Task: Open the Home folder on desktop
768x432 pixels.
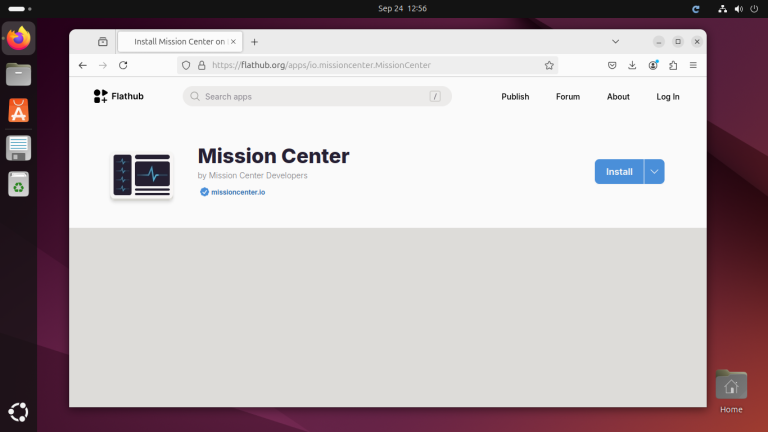Action: 731,388
